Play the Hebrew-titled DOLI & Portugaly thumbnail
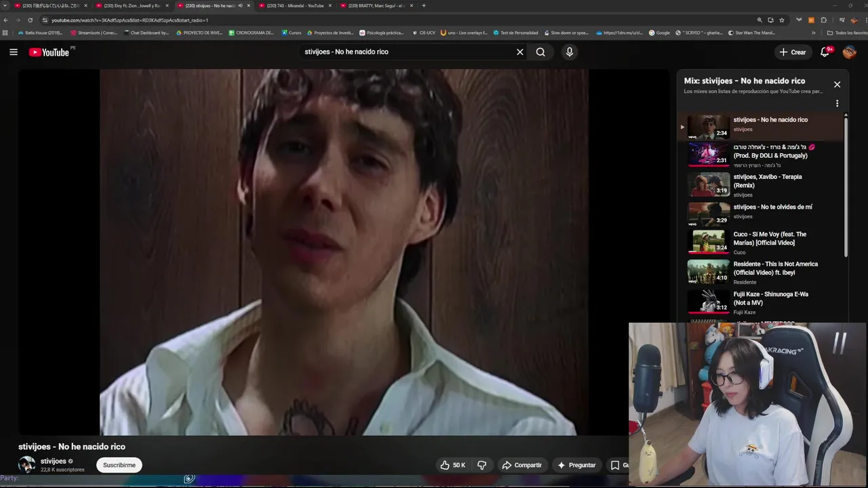Screen dimensions: 868x488 (709, 154)
